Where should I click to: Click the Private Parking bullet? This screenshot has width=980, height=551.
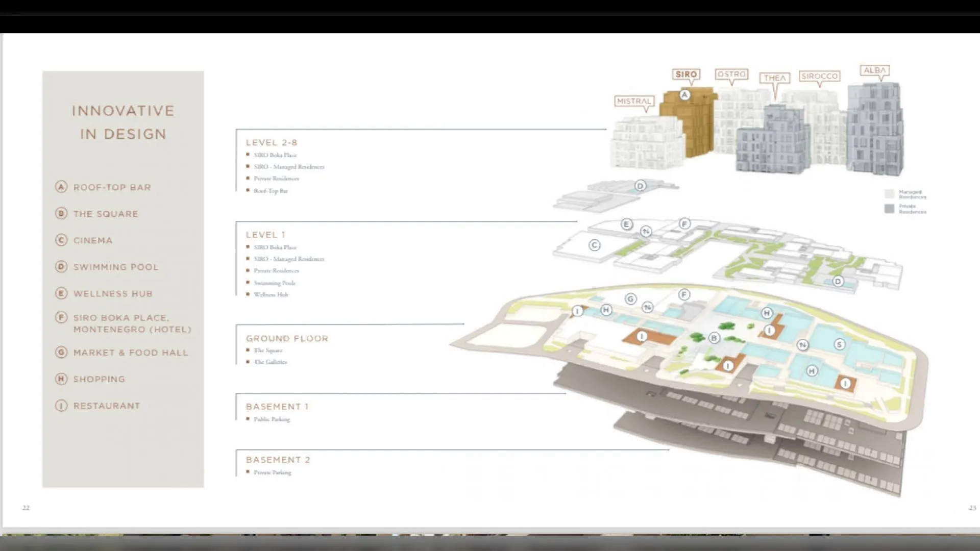click(x=273, y=472)
